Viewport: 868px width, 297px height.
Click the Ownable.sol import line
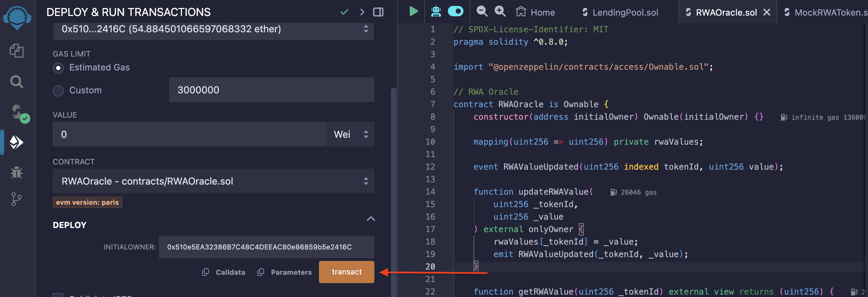point(583,67)
